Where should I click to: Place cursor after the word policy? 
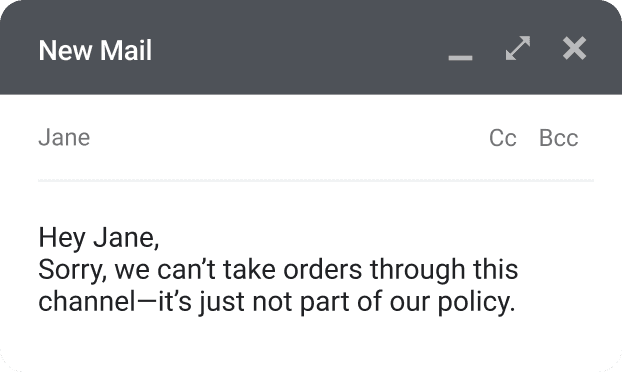coord(515,302)
